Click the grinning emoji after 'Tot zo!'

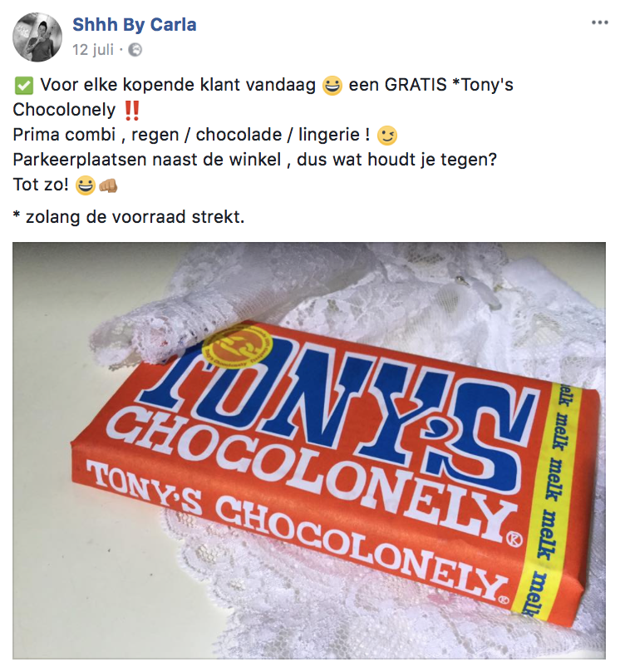[x=86, y=185]
